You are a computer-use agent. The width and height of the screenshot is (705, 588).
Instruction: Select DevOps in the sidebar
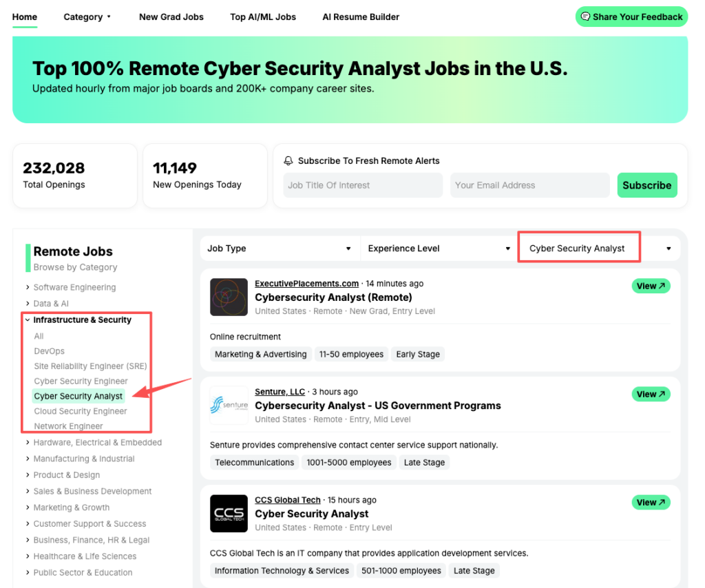[x=48, y=350]
